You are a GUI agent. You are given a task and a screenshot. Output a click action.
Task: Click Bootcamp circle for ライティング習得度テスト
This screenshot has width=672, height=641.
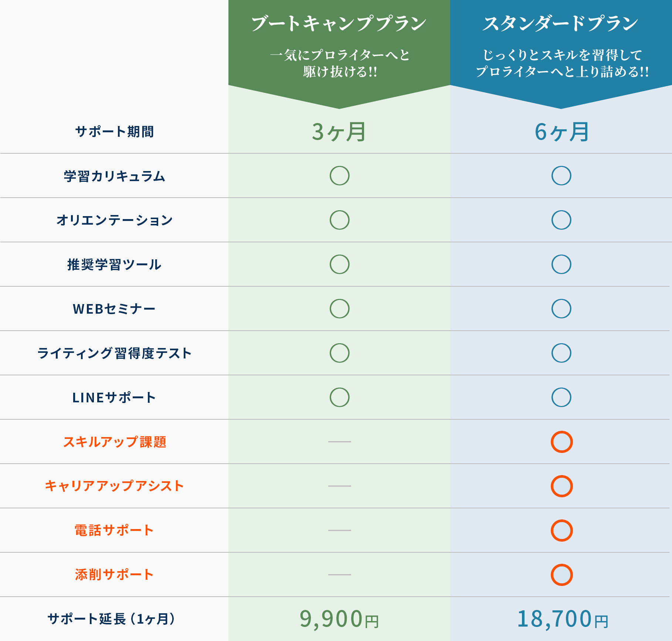(339, 353)
